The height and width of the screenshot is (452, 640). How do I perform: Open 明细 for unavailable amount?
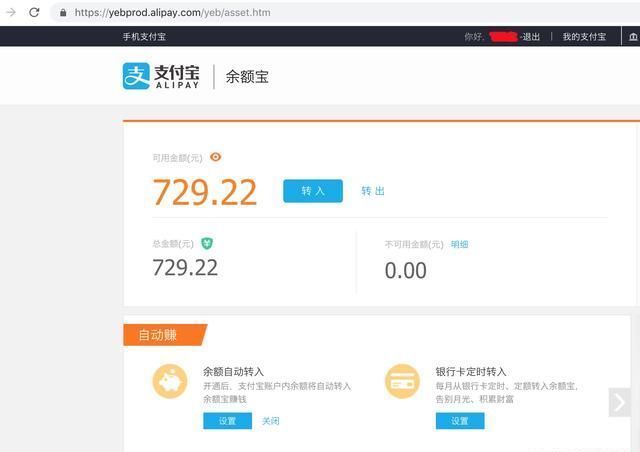point(459,244)
